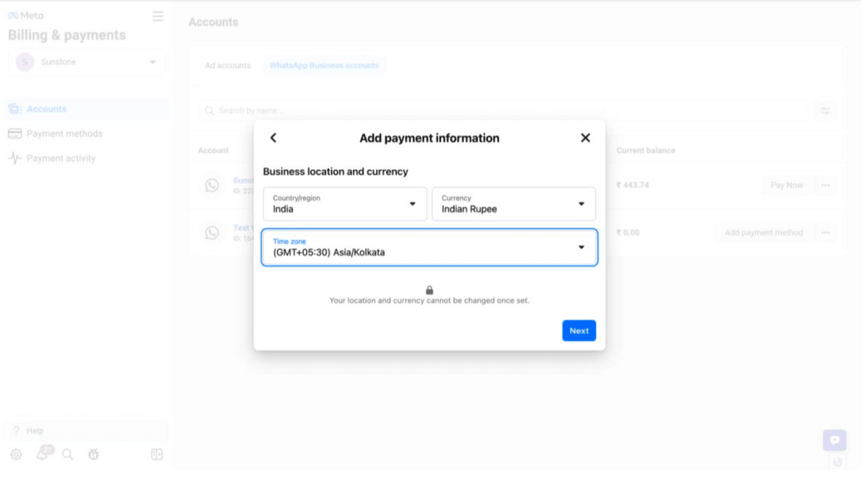Open the hamburger menu in sidebar
This screenshot has width=868, height=479.
click(x=158, y=17)
